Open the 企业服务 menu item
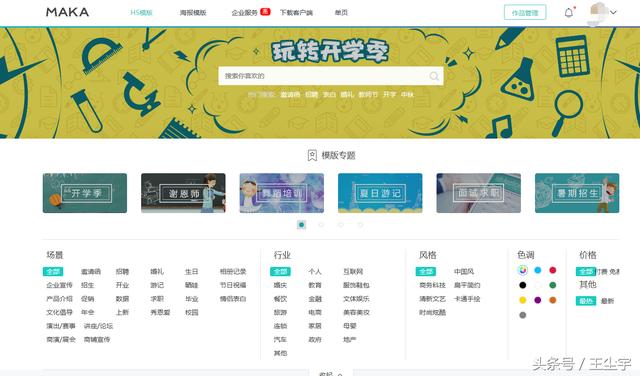The image size is (640, 376). point(244,13)
